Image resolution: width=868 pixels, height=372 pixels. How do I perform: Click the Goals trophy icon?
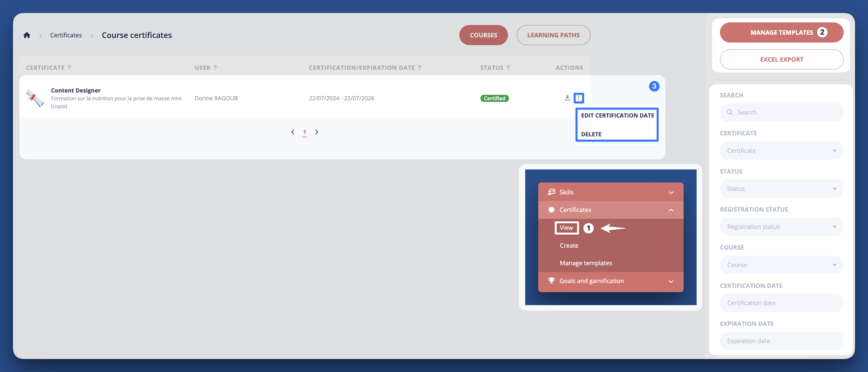coord(551,281)
